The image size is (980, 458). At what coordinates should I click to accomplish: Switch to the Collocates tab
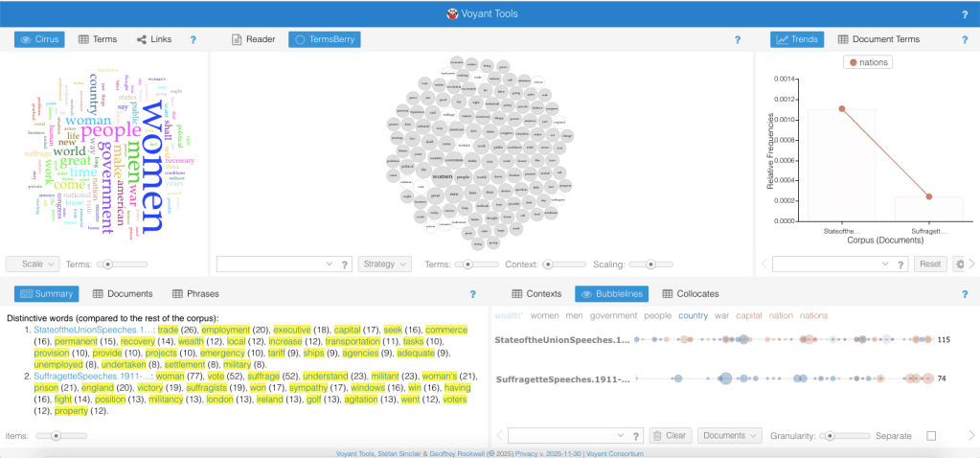coord(691,293)
